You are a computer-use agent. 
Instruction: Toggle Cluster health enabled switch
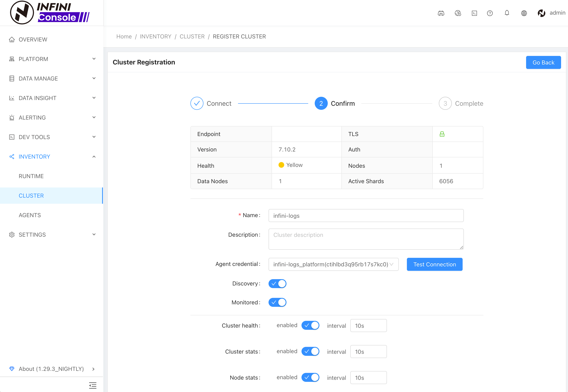(310, 326)
